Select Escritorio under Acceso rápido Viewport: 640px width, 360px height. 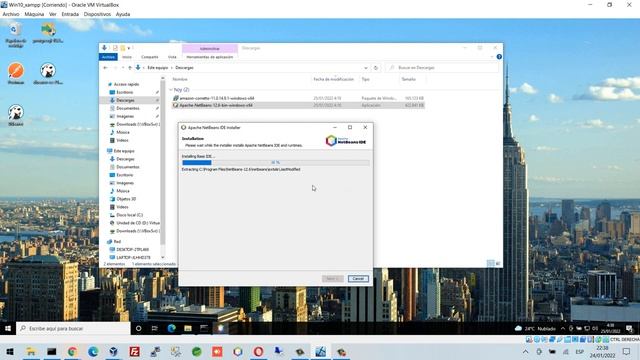tap(124, 92)
